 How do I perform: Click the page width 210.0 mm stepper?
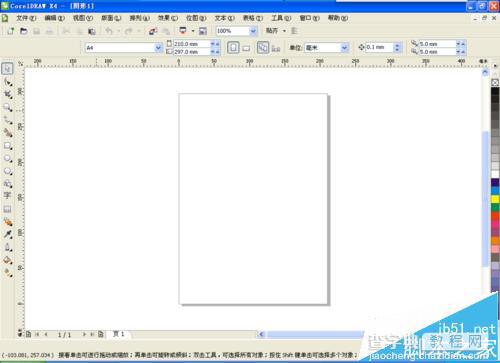coord(215,44)
